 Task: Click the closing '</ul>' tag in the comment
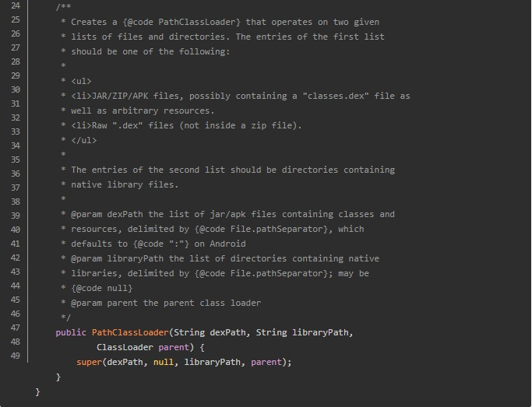83,140
